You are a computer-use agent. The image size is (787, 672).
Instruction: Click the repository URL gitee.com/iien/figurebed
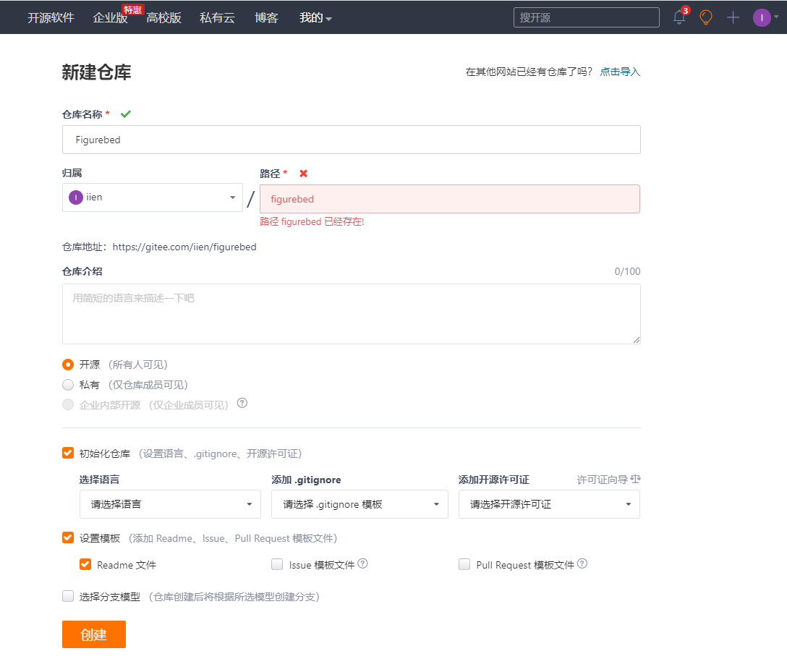click(x=184, y=247)
